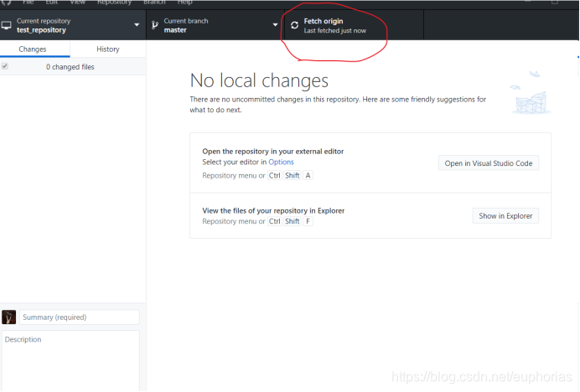The height and width of the screenshot is (392, 580).
Task: Click the 'No local changes' heading
Action: pyautogui.click(x=259, y=80)
